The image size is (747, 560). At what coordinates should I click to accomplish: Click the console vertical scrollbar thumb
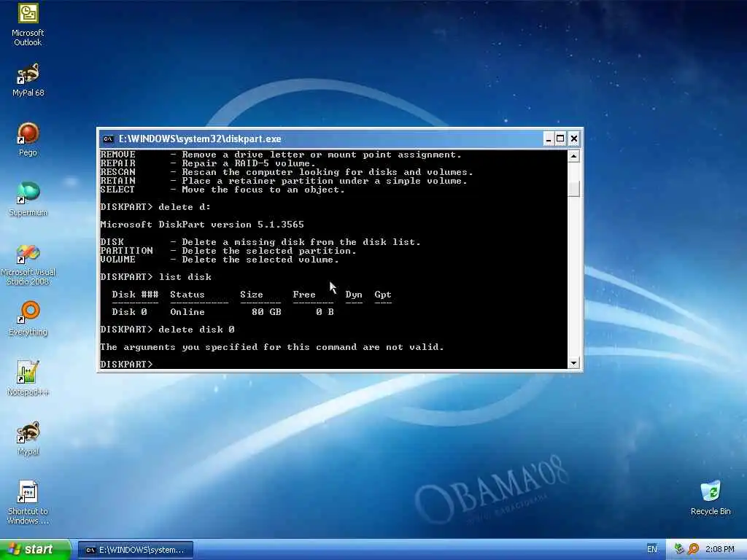click(x=573, y=189)
